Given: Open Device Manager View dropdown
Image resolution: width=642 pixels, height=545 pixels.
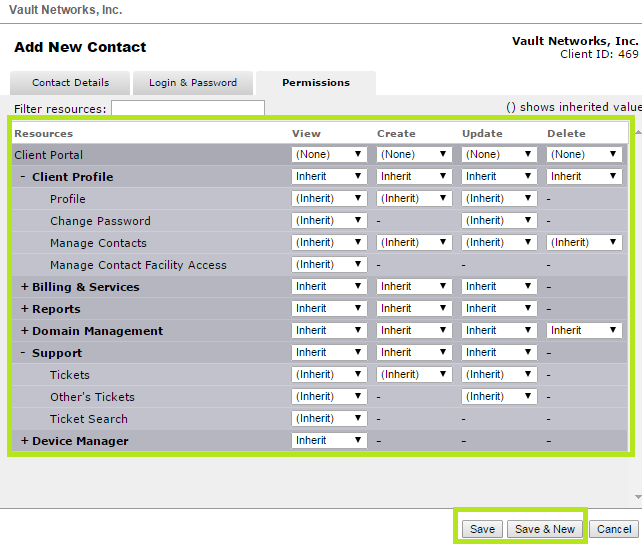Looking at the screenshot, I should pyautogui.click(x=329, y=441).
